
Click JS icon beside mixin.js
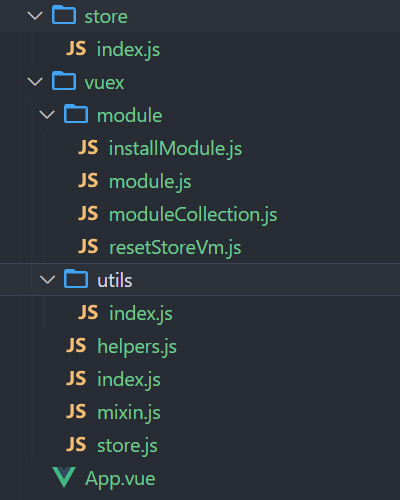pos(76,412)
